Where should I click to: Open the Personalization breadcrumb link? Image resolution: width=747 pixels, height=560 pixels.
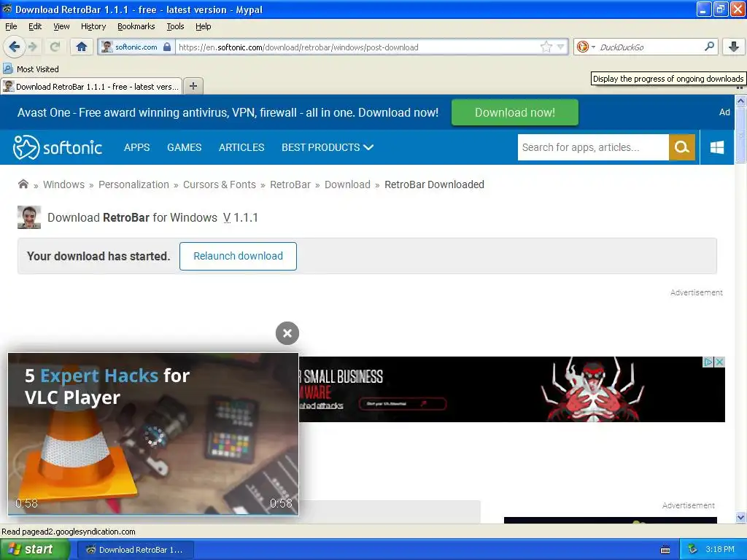133,184
